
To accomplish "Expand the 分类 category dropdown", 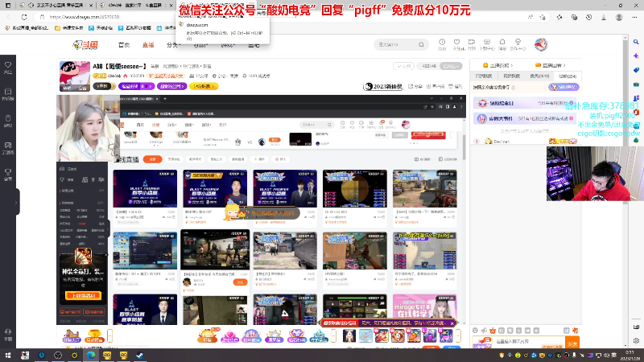I will pos(173,45).
